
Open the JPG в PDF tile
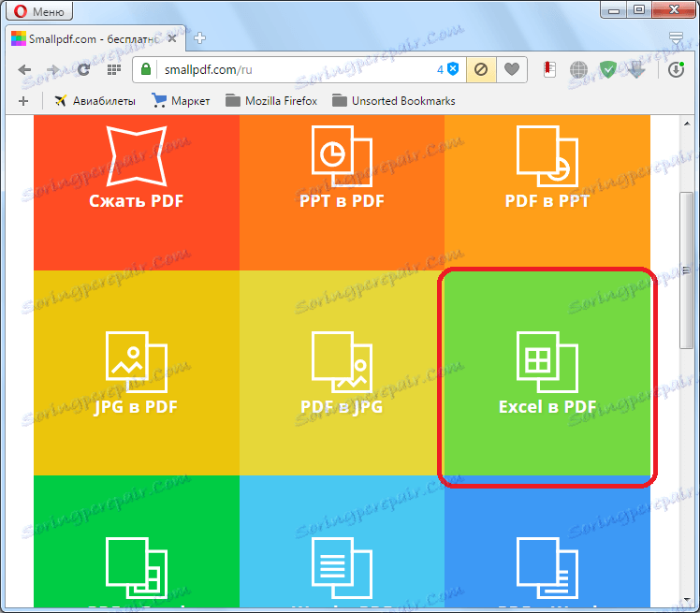[x=137, y=372]
